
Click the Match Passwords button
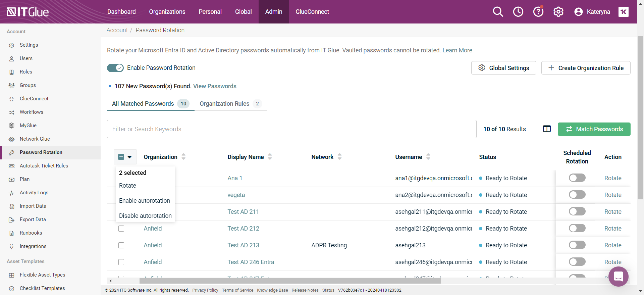(x=594, y=129)
